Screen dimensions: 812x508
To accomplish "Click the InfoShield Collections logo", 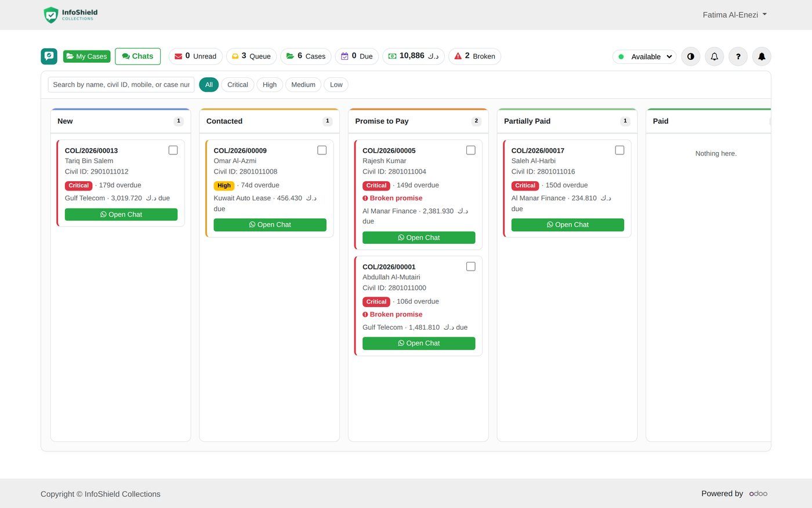I will click(71, 15).
